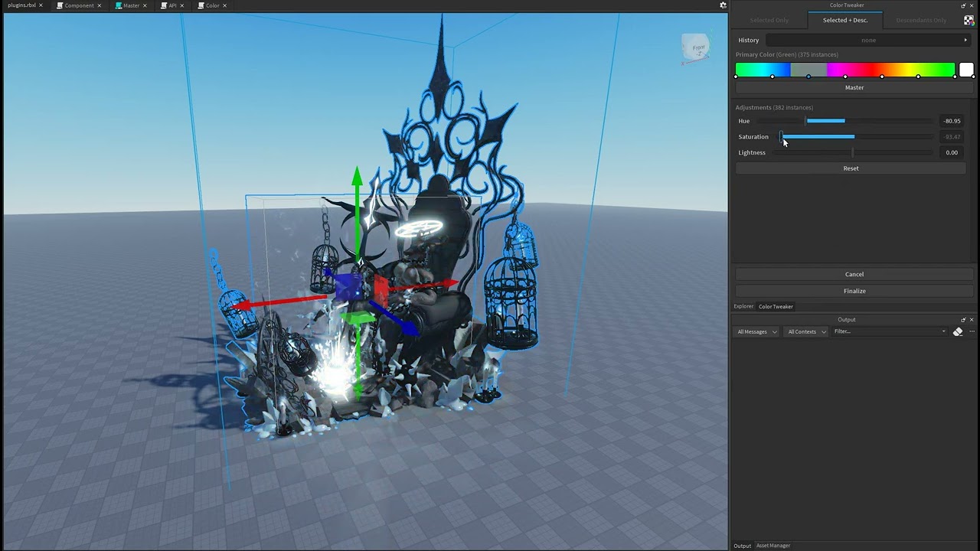Open Output panel three-dots options menu
Screen dimensions: 980x551
972,331
